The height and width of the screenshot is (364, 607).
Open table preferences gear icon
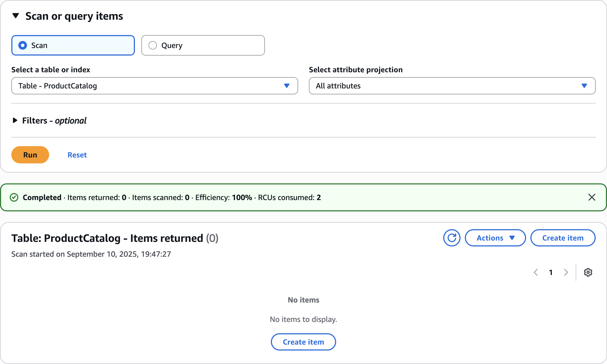588,272
